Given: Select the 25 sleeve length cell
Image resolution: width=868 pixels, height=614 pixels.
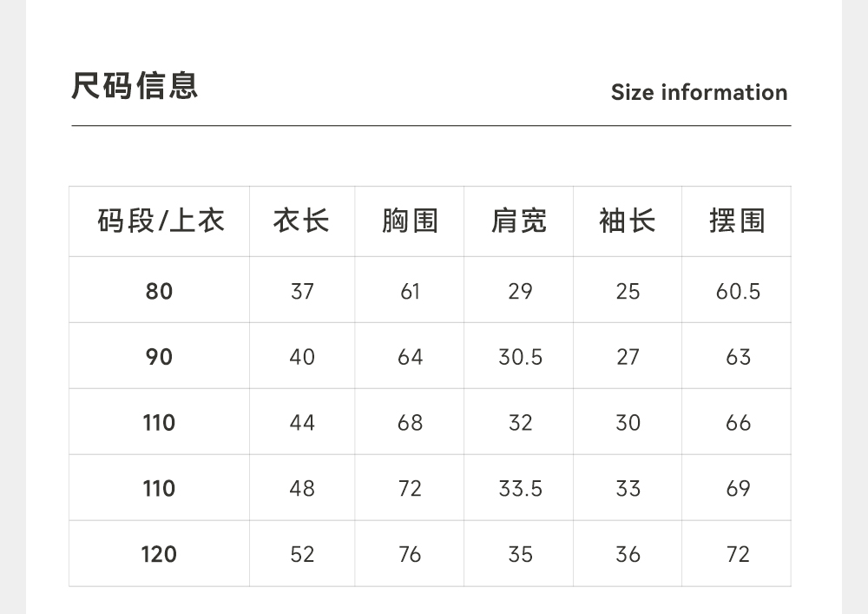Looking at the screenshot, I should point(628,291).
